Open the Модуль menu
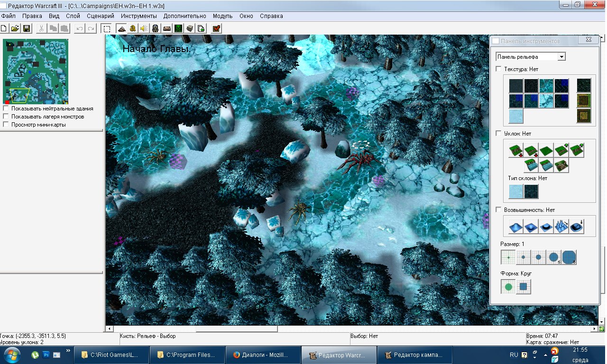Screen dimensions: 607x364 tap(223, 16)
